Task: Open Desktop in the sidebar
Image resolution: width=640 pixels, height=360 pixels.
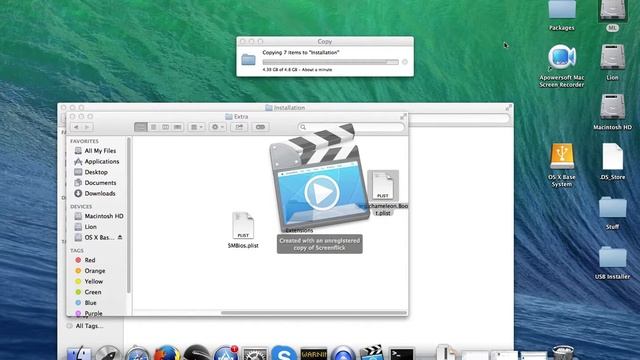Action: pos(96,172)
